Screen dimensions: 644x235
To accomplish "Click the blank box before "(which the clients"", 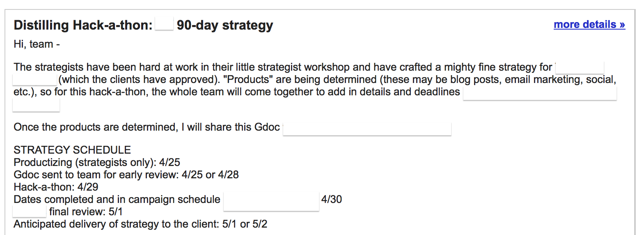I will [x=35, y=80].
